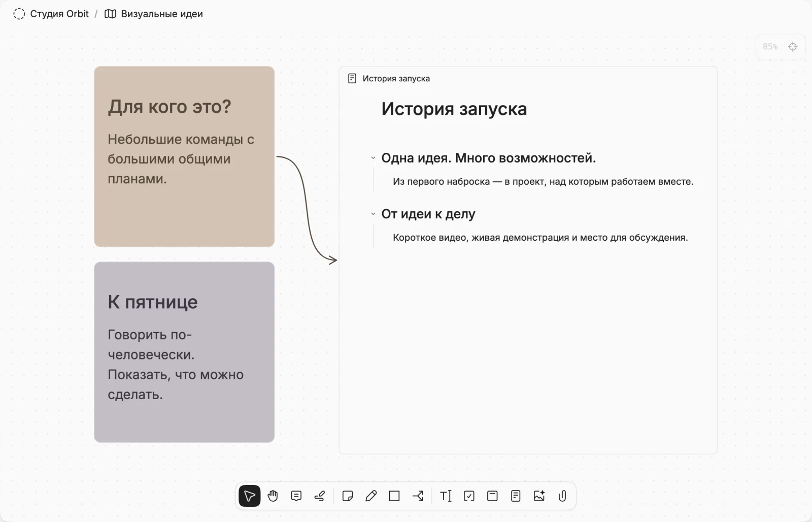Viewport: 812px width, 522px height.
Task: Click the book icon before Визуальные идеи
Action: (x=110, y=14)
